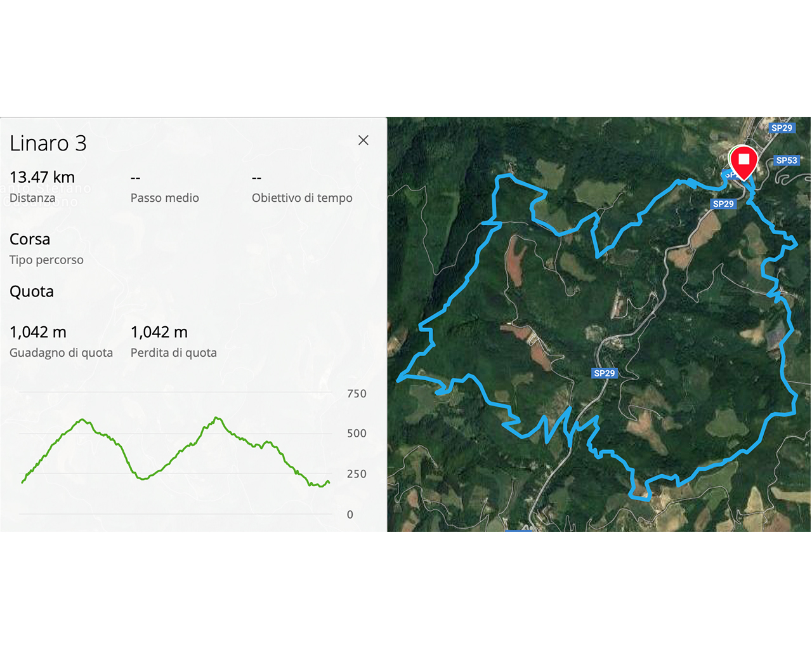Click the second peak on elevation chart
Screen dimensions: 812x650
coord(217,418)
